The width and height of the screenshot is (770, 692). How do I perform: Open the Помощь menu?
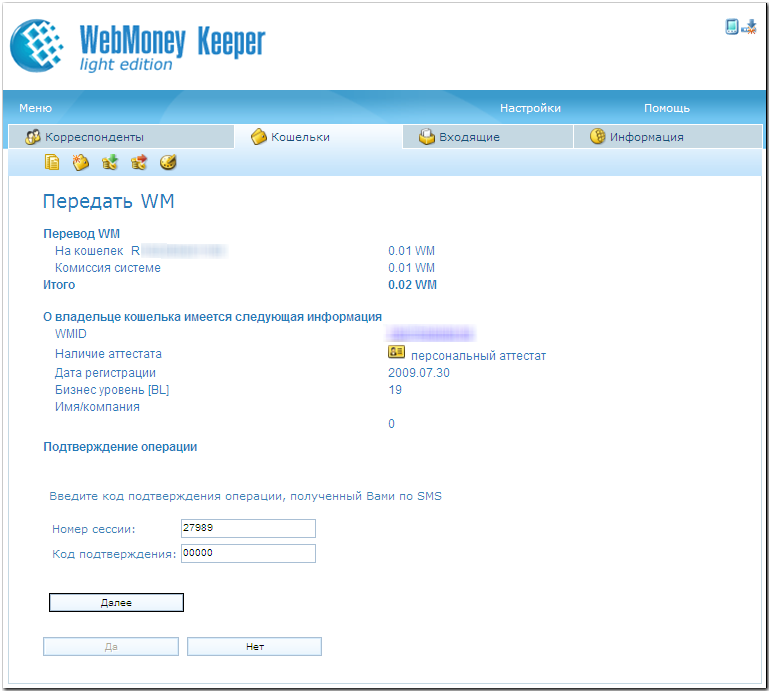pos(667,108)
